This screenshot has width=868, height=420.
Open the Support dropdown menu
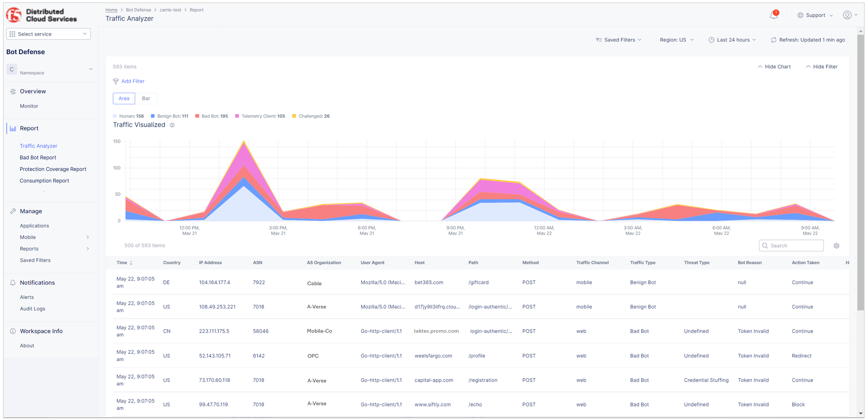815,15
